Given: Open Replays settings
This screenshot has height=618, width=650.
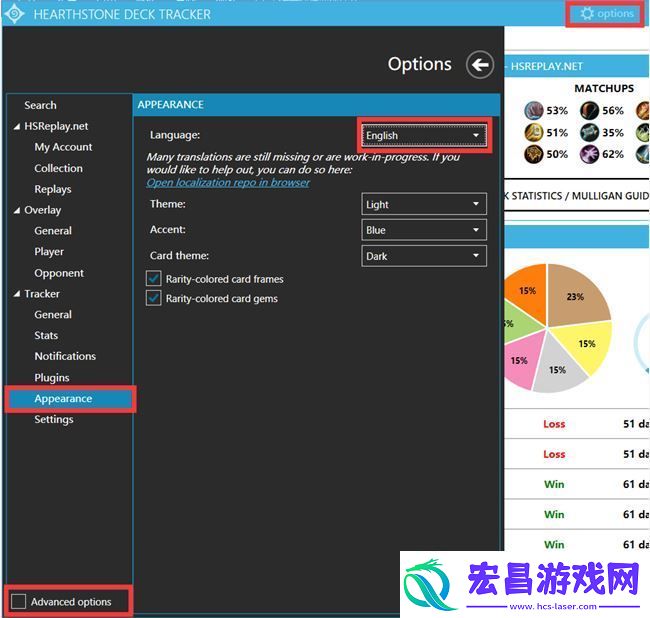Looking at the screenshot, I should 53,189.
